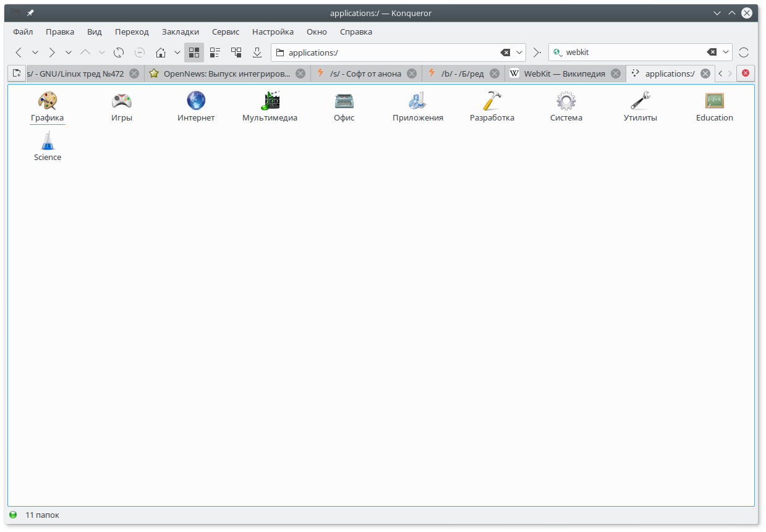Click the pin icon in title bar
The height and width of the screenshot is (532, 766).
[x=30, y=13]
